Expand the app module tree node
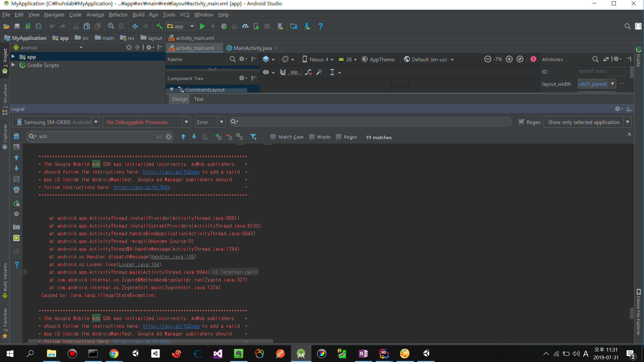644x362 pixels. pyautogui.click(x=13, y=57)
